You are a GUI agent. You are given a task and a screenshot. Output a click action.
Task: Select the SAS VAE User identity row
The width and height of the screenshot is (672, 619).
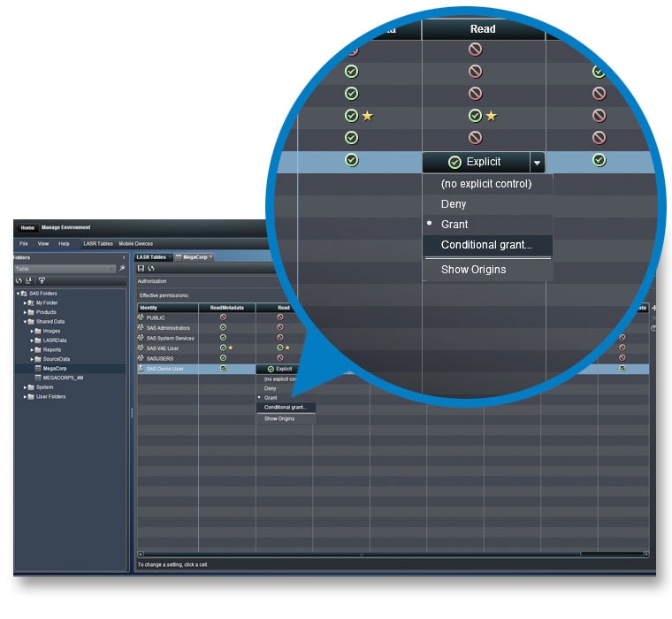click(x=163, y=348)
